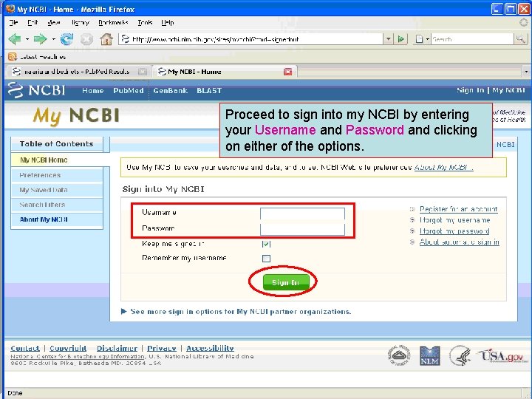Click the Register for an account link
Screen dimensions: 532x399
coord(459,209)
